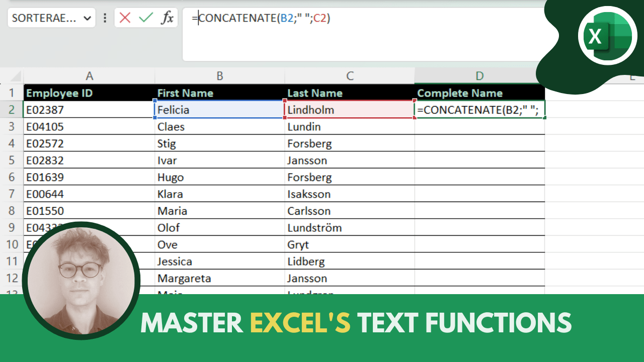Select column D header

pos(479,76)
